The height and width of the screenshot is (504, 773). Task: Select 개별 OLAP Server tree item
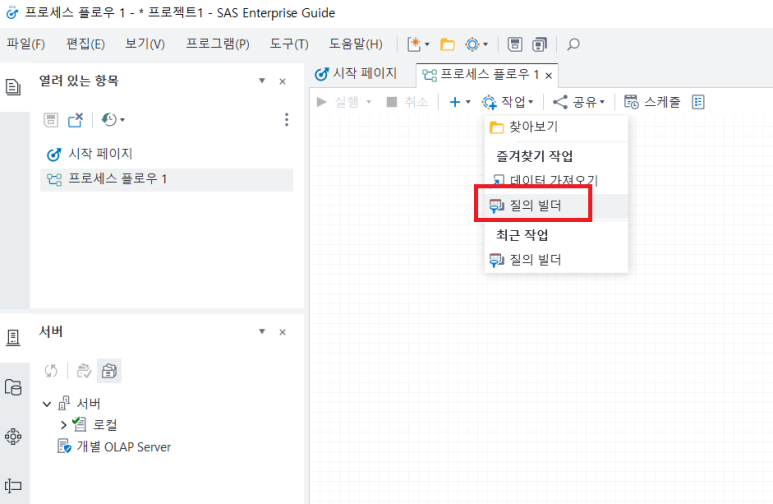coord(114,447)
